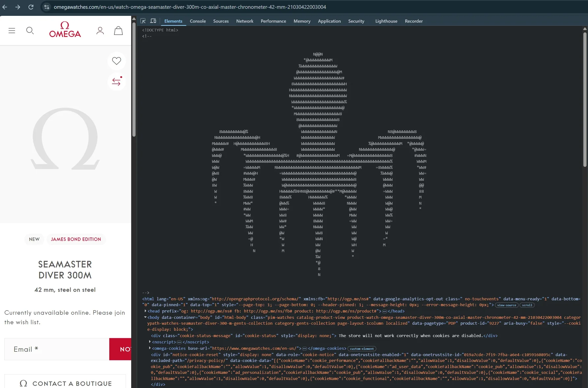The image size is (588, 388).
Task: Select the DOCTYPE html line
Action: [x=160, y=30]
